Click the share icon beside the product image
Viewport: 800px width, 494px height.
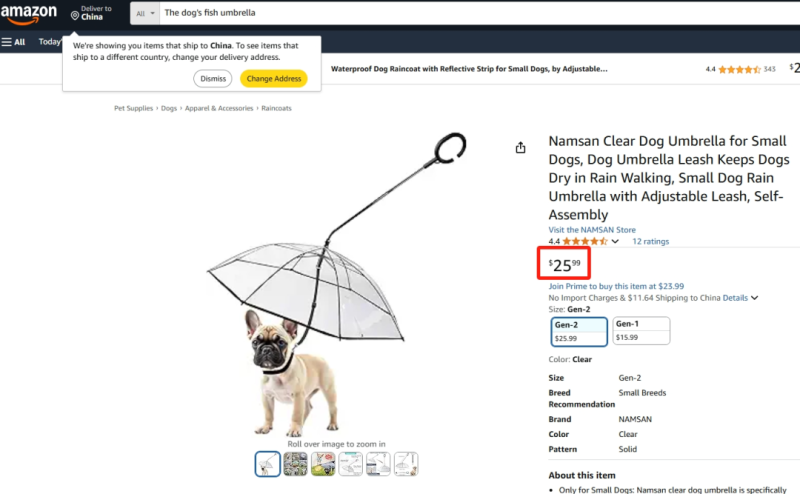click(x=520, y=147)
